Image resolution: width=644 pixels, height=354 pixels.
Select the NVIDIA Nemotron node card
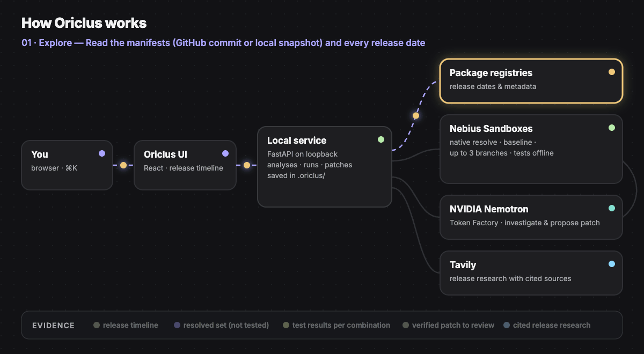531,217
